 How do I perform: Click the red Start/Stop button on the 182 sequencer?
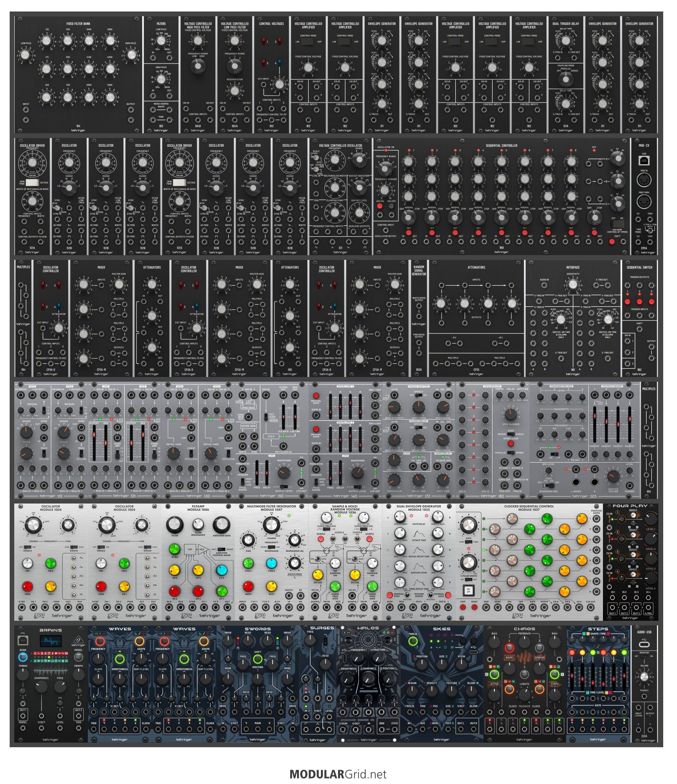pos(511,444)
